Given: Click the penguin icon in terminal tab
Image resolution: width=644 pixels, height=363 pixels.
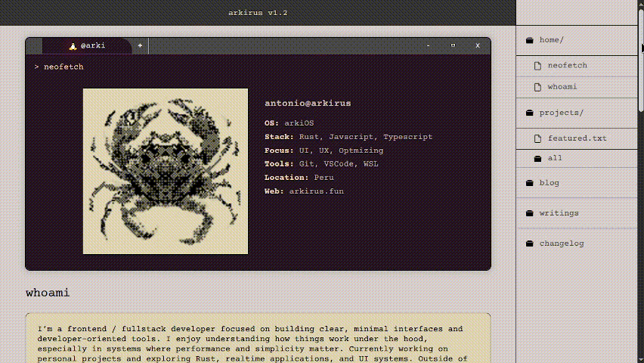Looking at the screenshot, I should click(73, 46).
